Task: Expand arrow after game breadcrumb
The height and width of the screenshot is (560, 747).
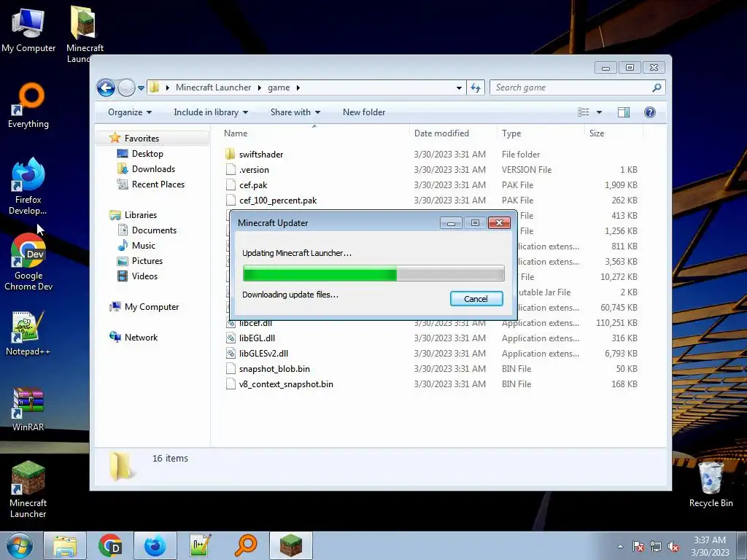Action: pyautogui.click(x=298, y=87)
